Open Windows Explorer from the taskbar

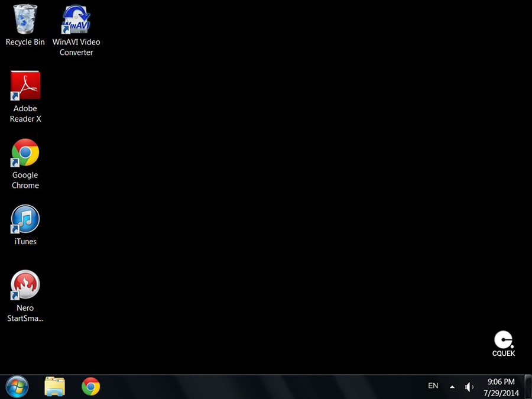(x=54, y=387)
